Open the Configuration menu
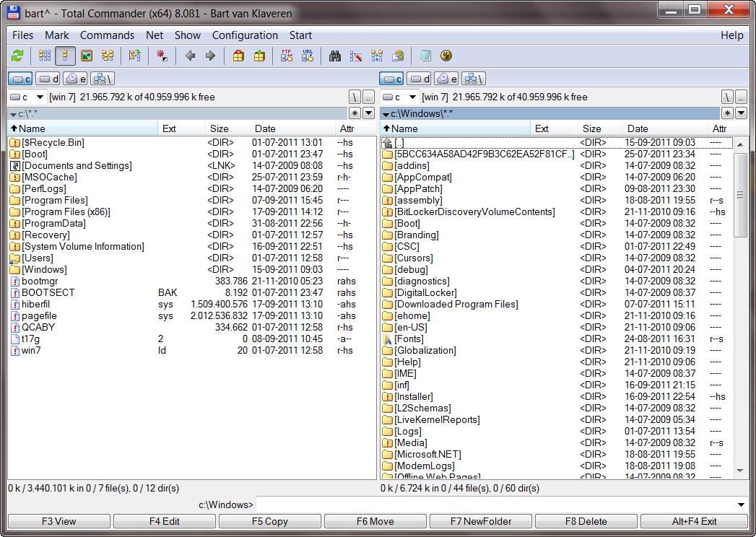 coord(245,35)
